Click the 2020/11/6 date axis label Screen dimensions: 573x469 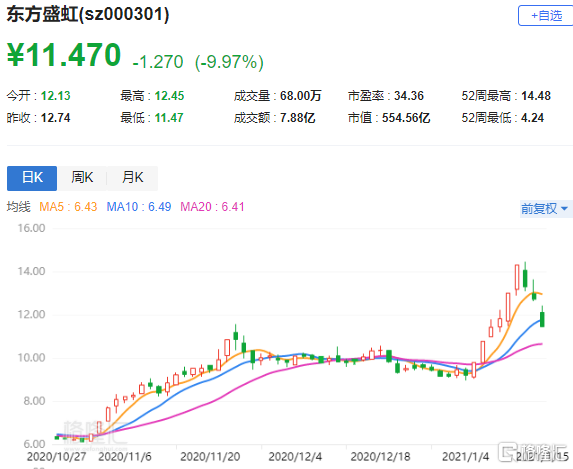(x=125, y=457)
